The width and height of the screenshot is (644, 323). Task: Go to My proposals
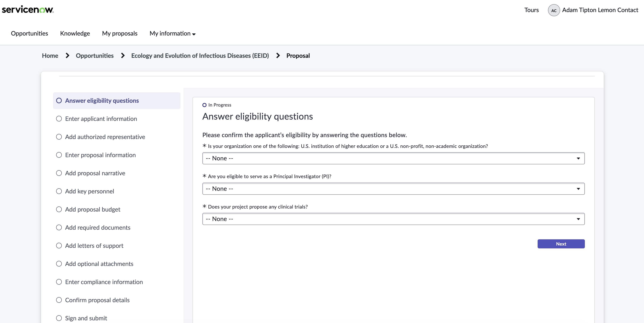point(119,33)
